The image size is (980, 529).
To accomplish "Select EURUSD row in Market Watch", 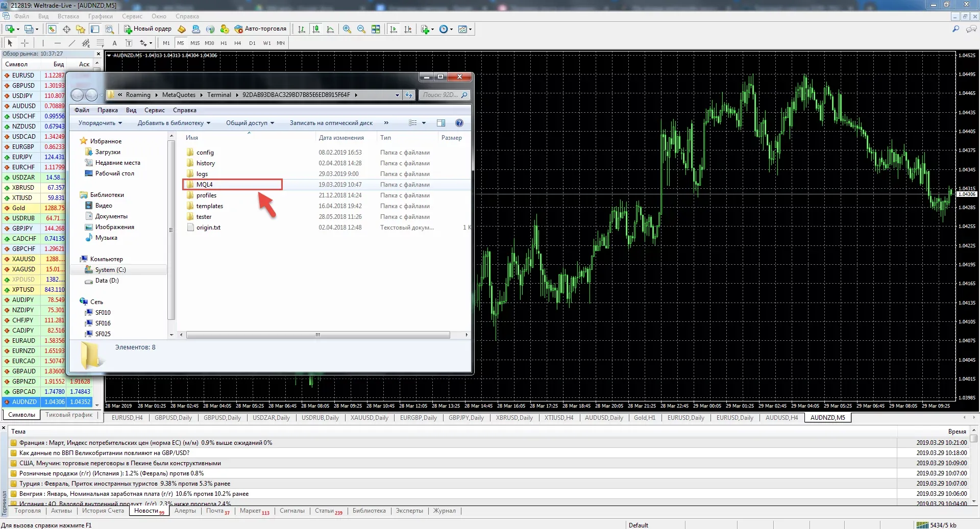I will pos(34,75).
